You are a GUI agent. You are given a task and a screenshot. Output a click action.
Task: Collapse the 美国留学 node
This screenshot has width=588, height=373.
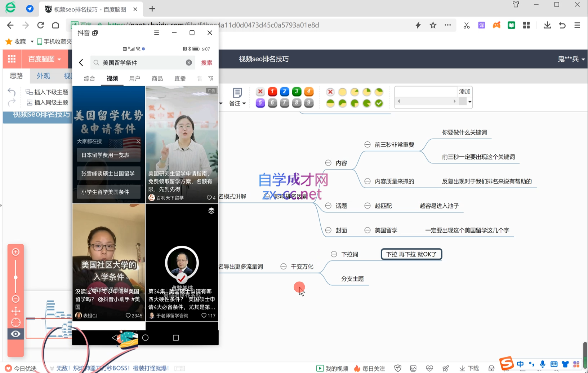pyautogui.click(x=367, y=230)
